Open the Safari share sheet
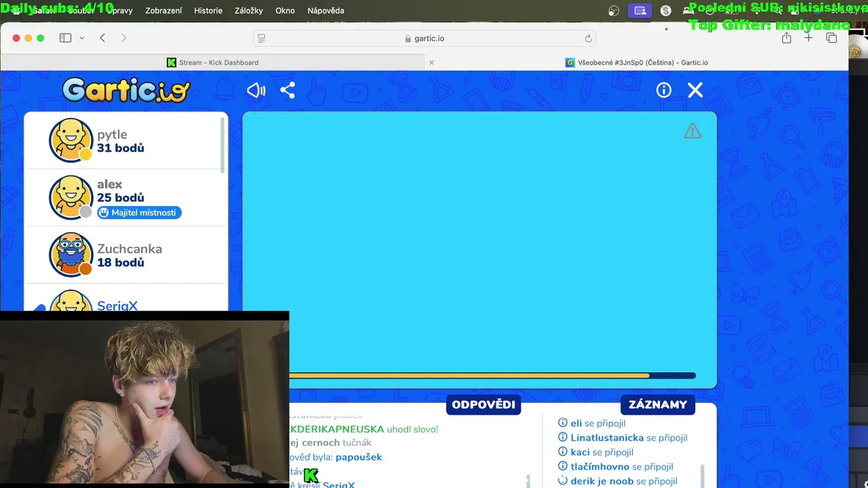The image size is (868, 488). point(787,38)
